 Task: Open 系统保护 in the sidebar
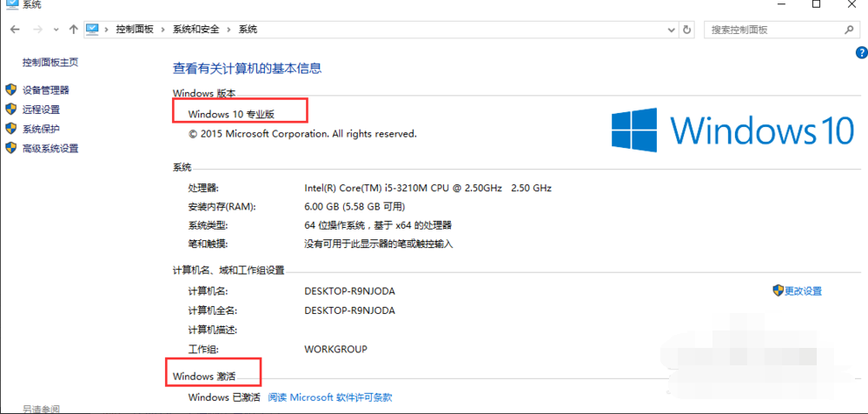point(41,129)
